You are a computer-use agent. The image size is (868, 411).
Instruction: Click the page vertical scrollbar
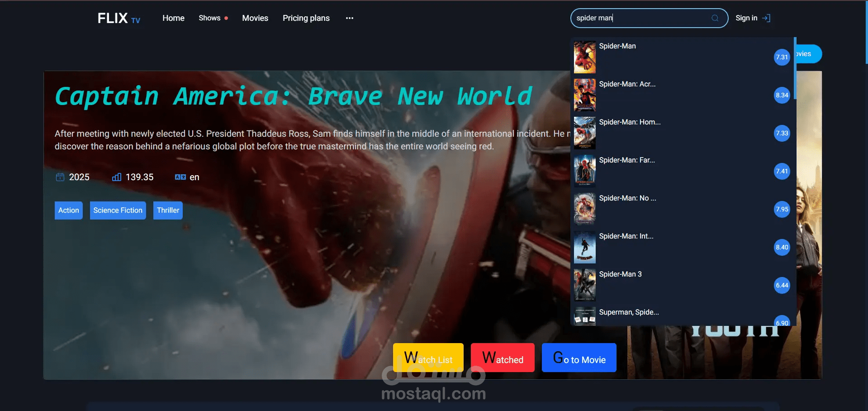click(866, 32)
